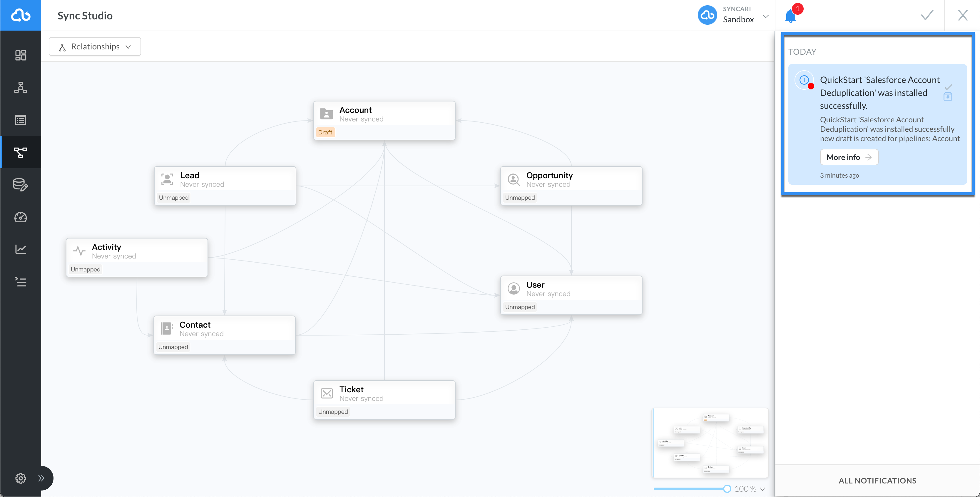Click the Syncari Sandbox avatar logo
This screenshot has height=497, width=980.
point(707,15)
